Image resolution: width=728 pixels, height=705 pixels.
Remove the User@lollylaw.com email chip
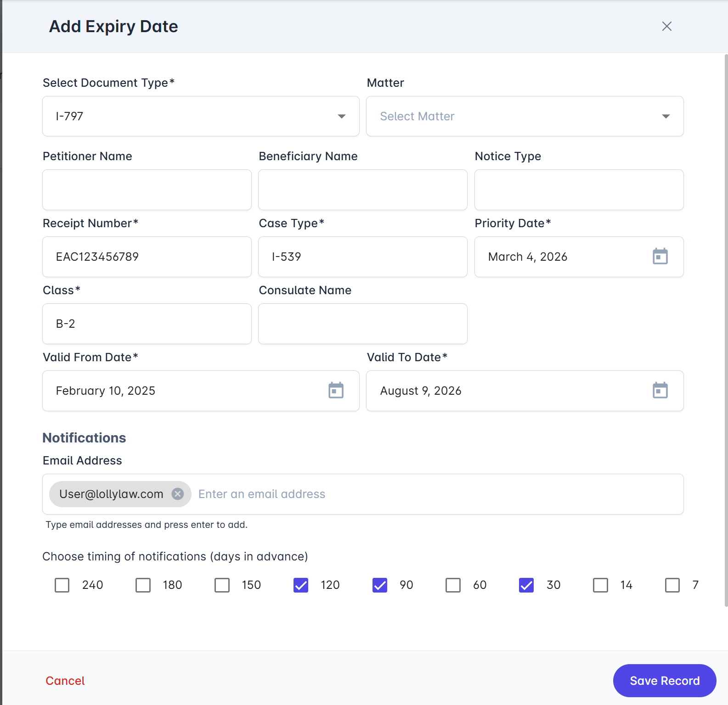click(x=178, y=494)
